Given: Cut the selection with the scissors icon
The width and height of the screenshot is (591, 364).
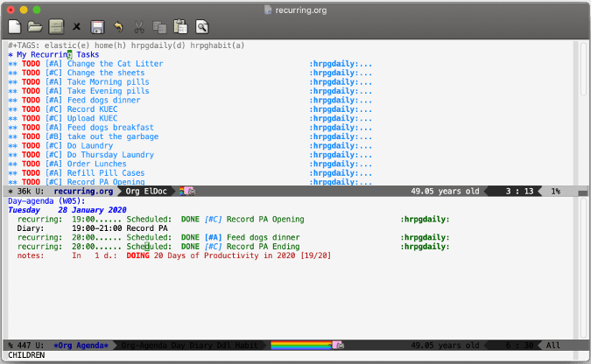Looking at the screenshot, I should click(139, 27).
